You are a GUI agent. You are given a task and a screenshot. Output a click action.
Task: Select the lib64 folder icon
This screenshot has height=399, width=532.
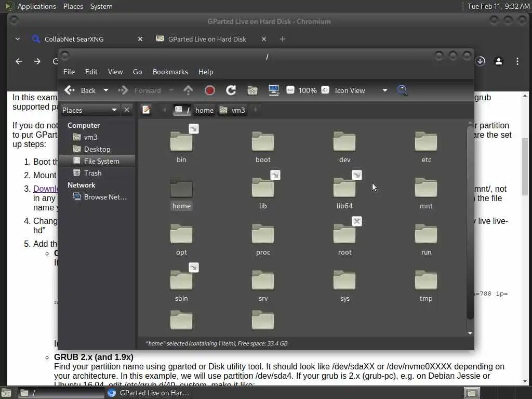pos(344,188)
